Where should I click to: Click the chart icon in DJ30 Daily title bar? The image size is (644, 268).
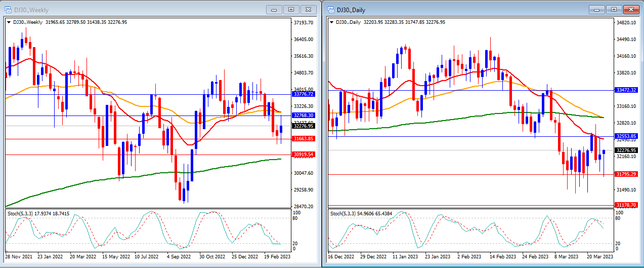point(331,9)
